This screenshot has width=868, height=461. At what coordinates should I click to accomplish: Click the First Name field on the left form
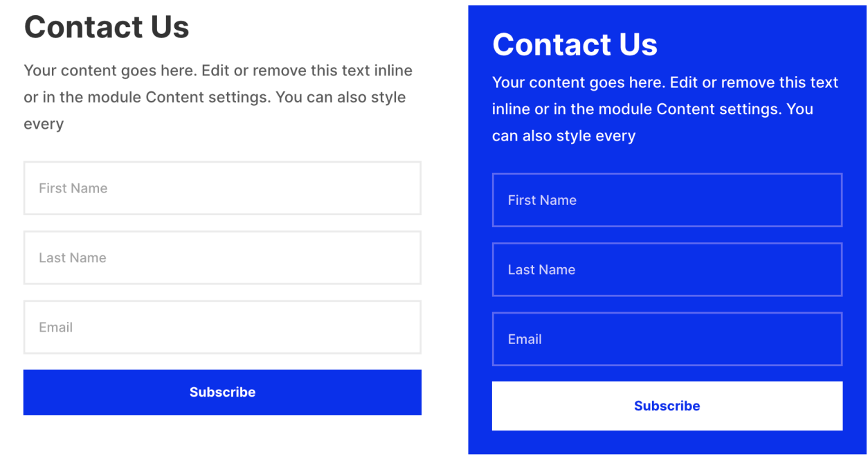[x=221, y=188]
